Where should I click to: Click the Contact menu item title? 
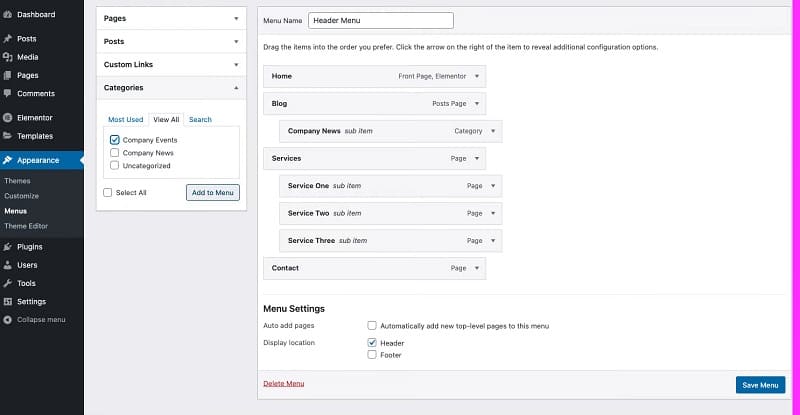click(x=285, y=268)
